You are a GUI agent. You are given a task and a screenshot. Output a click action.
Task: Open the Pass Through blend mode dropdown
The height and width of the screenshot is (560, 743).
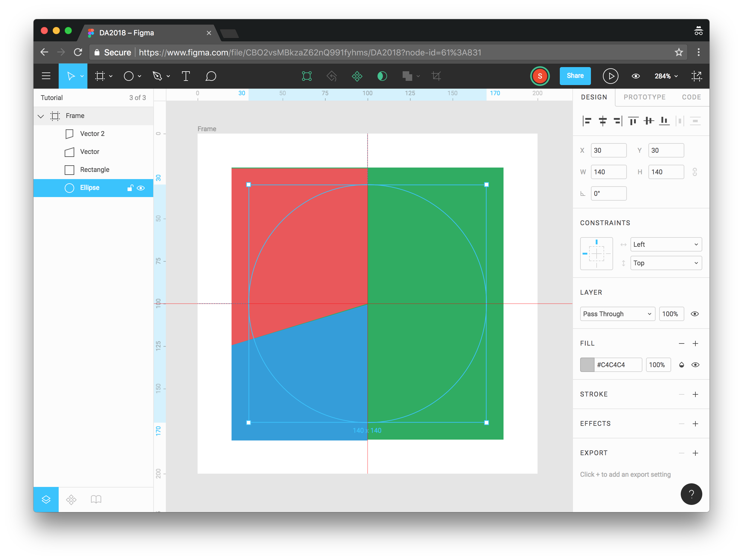pos(617,314)
